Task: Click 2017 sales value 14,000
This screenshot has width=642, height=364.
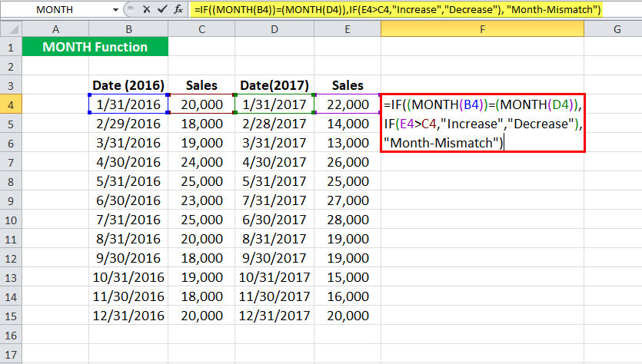Action: (348, 124)
